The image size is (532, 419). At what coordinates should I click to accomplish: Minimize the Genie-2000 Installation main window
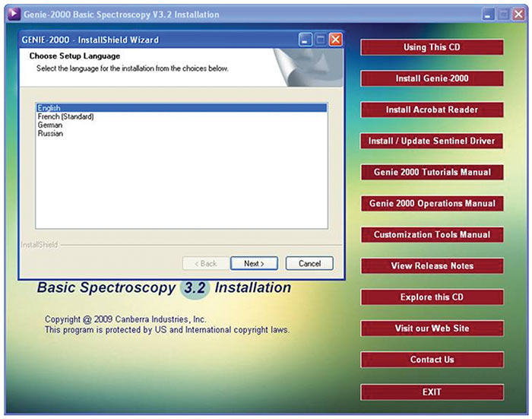(488, 14)
